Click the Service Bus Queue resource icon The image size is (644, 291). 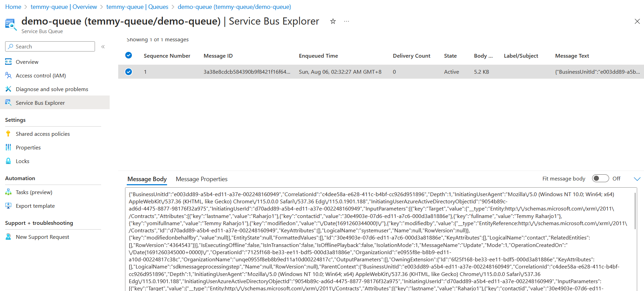11,25
